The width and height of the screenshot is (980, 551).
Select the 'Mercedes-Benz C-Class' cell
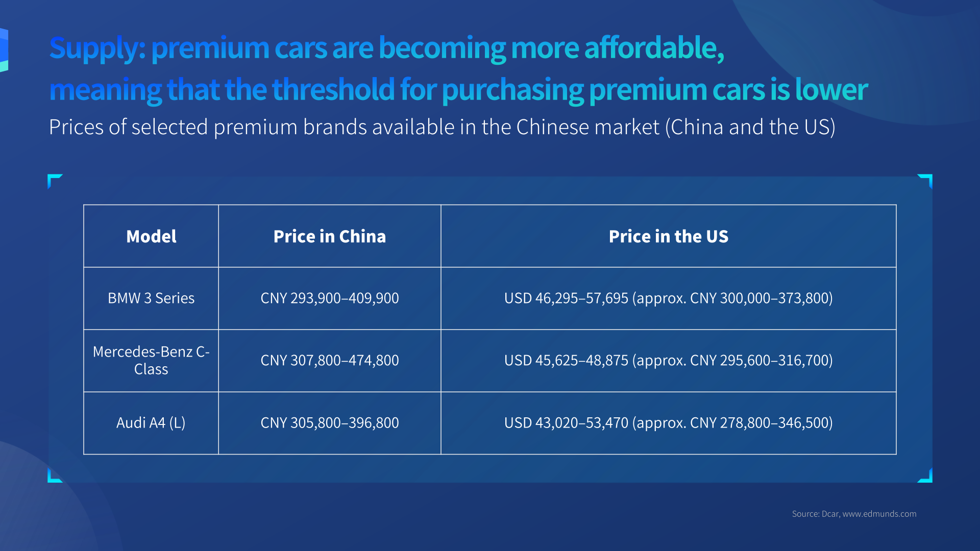coord(151,360)
